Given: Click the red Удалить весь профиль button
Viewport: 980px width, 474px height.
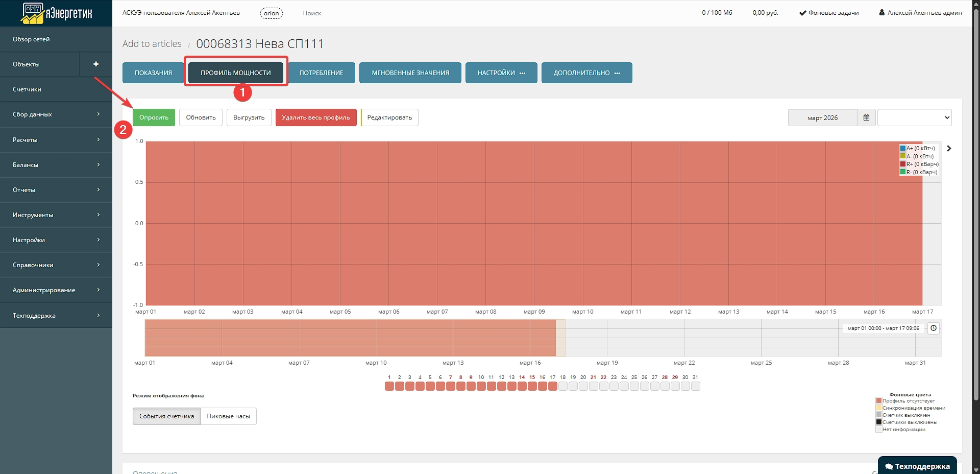Looking at the screenshot, I should [315, 117].
